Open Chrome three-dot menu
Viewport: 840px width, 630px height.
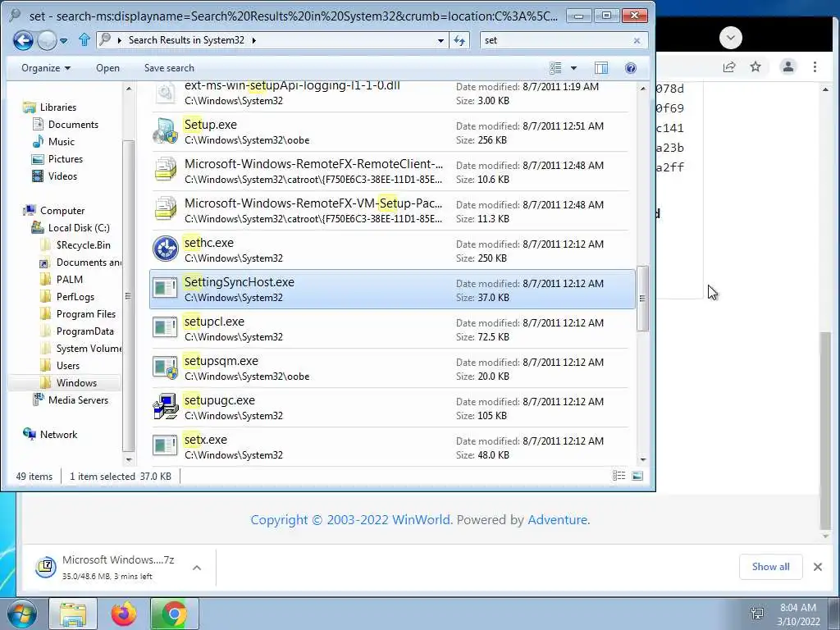815,67
